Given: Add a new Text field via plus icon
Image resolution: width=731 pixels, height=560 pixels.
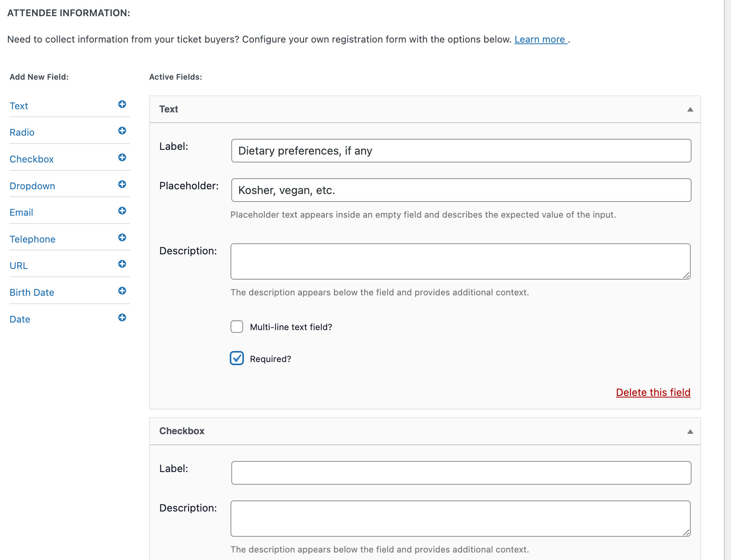Looking at the screenshot, I should [x=122, y=105].
